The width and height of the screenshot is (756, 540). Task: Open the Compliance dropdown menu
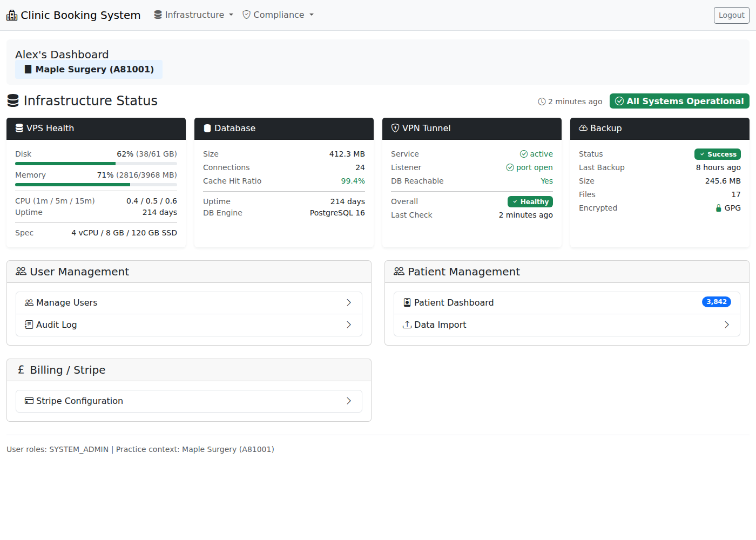point(278,15)
